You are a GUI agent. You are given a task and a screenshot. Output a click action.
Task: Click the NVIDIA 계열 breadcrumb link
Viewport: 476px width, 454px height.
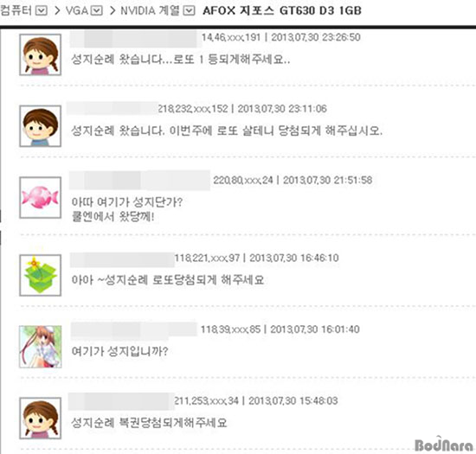pyautogui.click(x=151, y=10)
